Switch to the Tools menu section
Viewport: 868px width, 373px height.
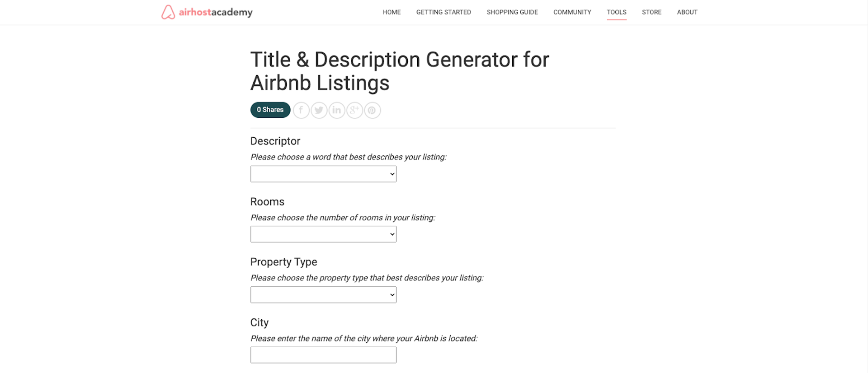point(616,12)
